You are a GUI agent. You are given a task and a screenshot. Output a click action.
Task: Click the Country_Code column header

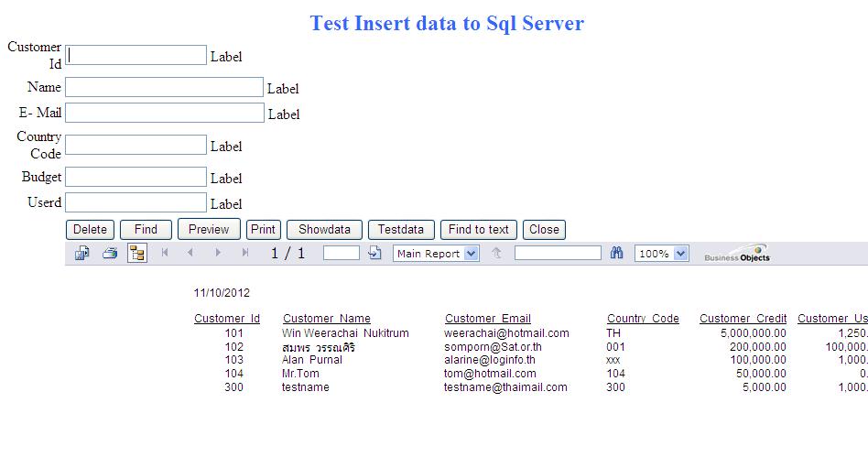click(643, 319)
